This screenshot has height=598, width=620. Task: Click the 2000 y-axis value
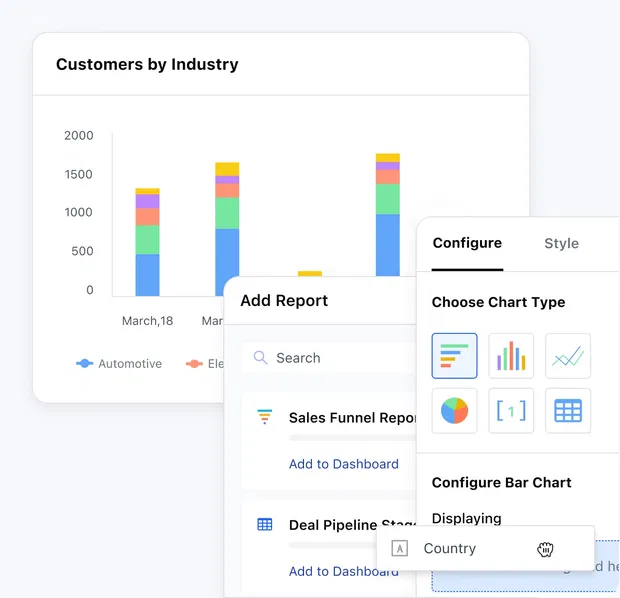coord(79,135)
